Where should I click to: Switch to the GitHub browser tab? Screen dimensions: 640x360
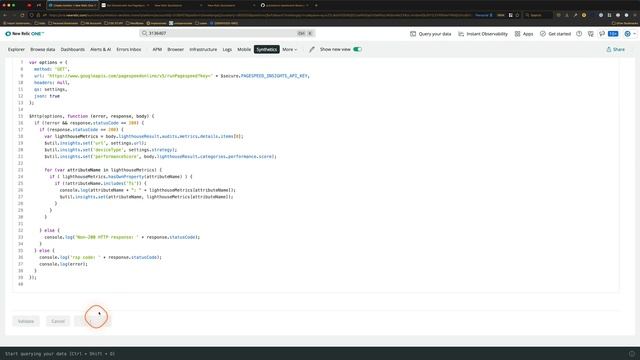click(x=284, y=5)
